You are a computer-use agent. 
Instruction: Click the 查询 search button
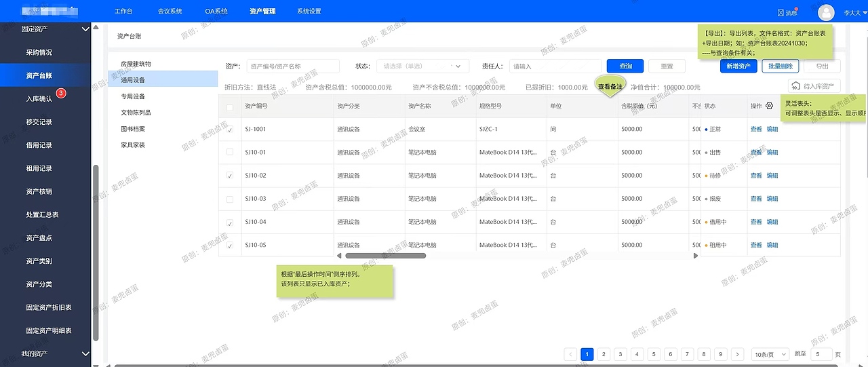tap(625, 66)
